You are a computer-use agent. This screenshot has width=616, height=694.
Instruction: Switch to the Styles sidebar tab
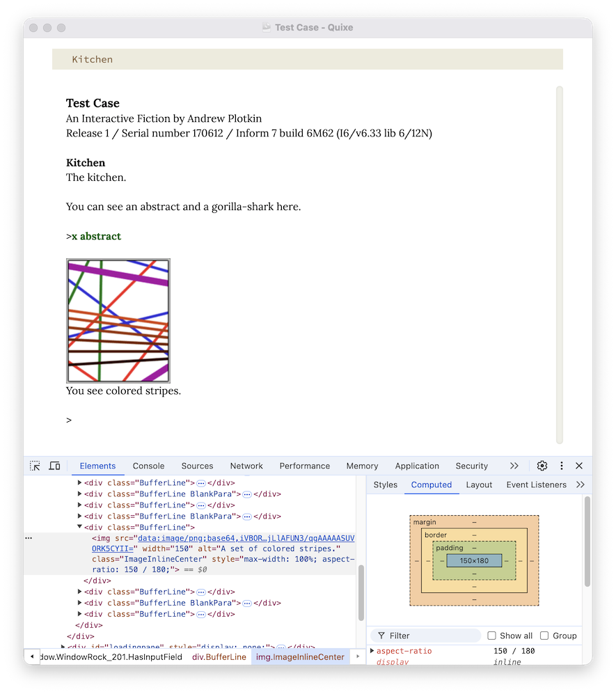(x=385, y=484)
